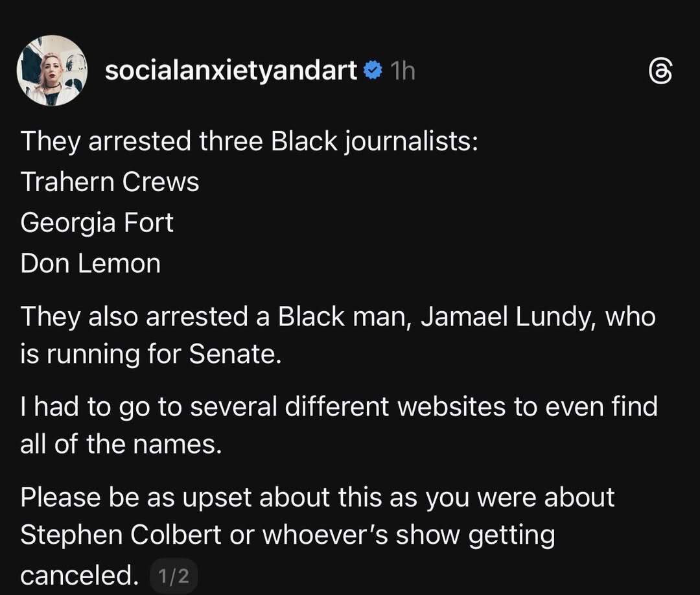700x595 pixels.
Task: Select the Threads spiral icon top right
Action: (x=662, y=71)
